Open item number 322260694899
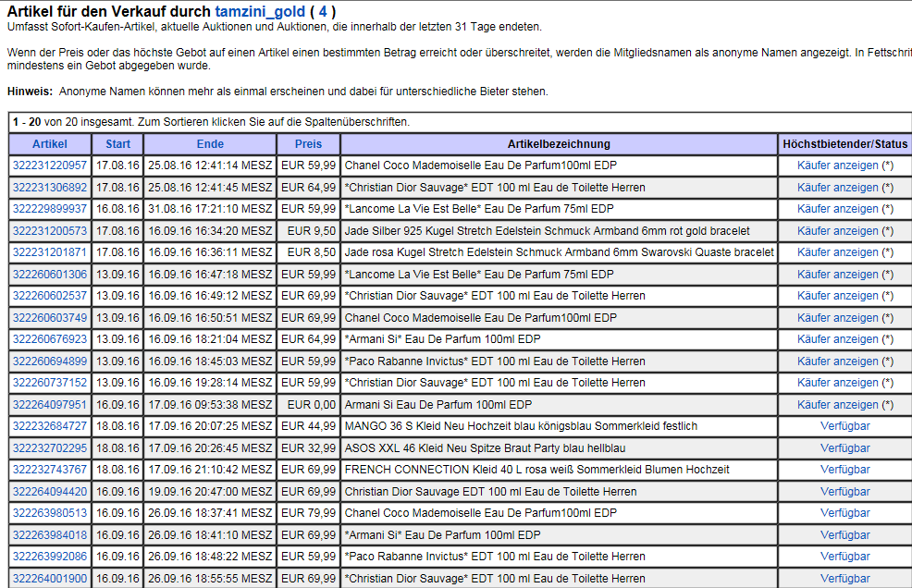Viewport: 912px width, 588px height. [50, 361]
